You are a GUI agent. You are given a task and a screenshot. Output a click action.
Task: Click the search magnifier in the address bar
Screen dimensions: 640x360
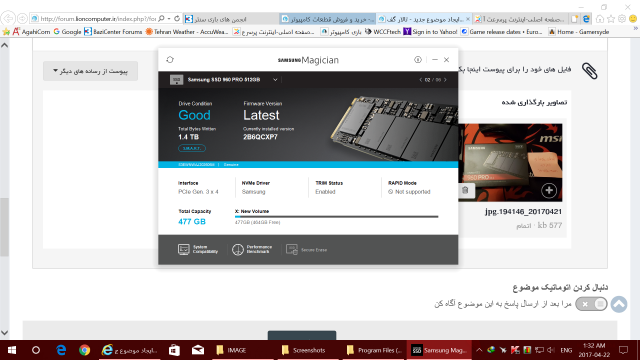[161, 19]
